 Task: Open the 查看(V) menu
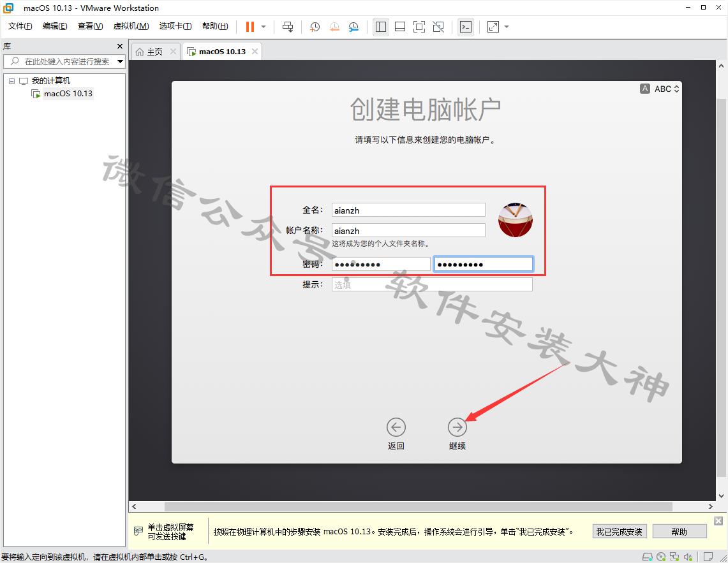pos(90,26)
